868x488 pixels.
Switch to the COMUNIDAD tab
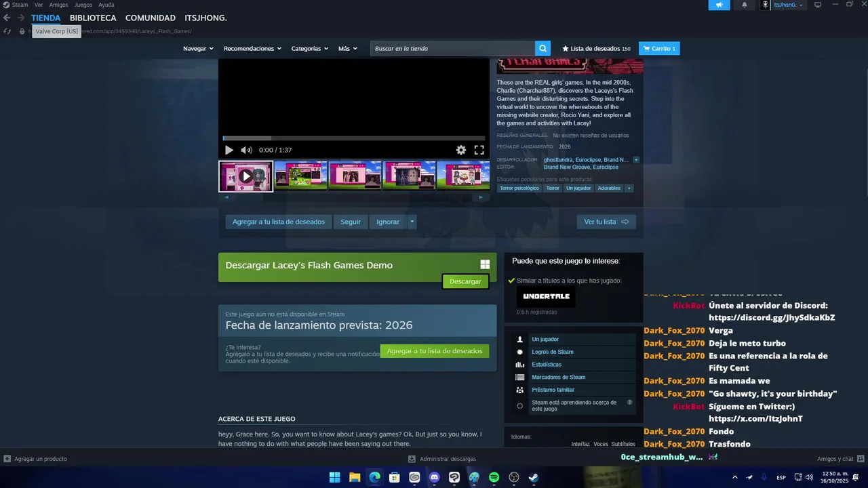pyautogui.click(x=151, y=18)
